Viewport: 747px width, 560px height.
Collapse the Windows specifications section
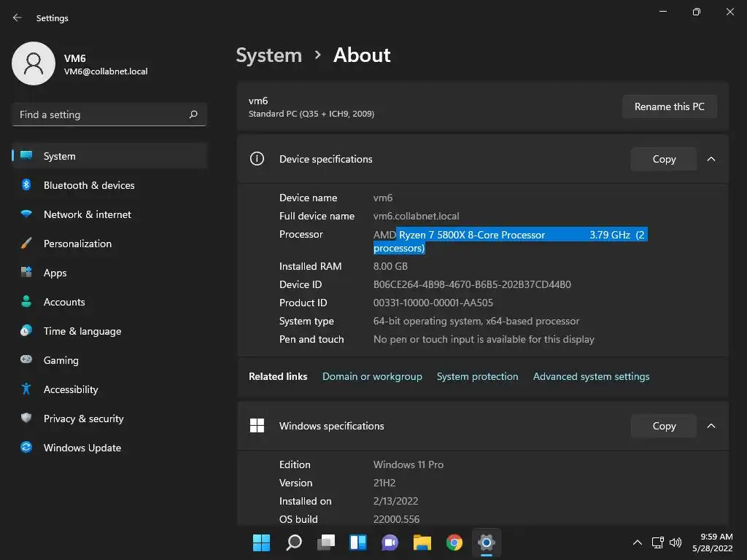point(711,426)
